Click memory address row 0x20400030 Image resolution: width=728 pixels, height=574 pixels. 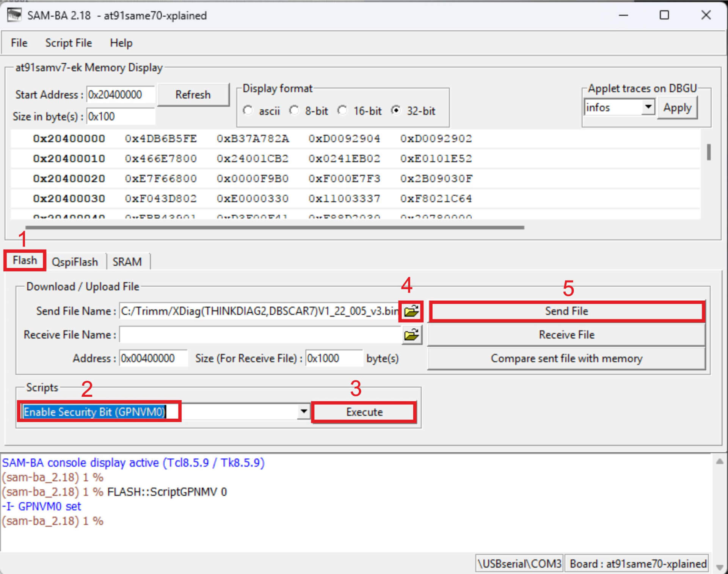click(69, 199)
